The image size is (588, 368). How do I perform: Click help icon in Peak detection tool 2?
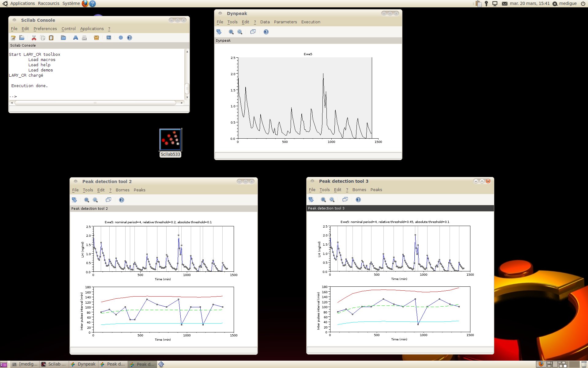[122, 200]
